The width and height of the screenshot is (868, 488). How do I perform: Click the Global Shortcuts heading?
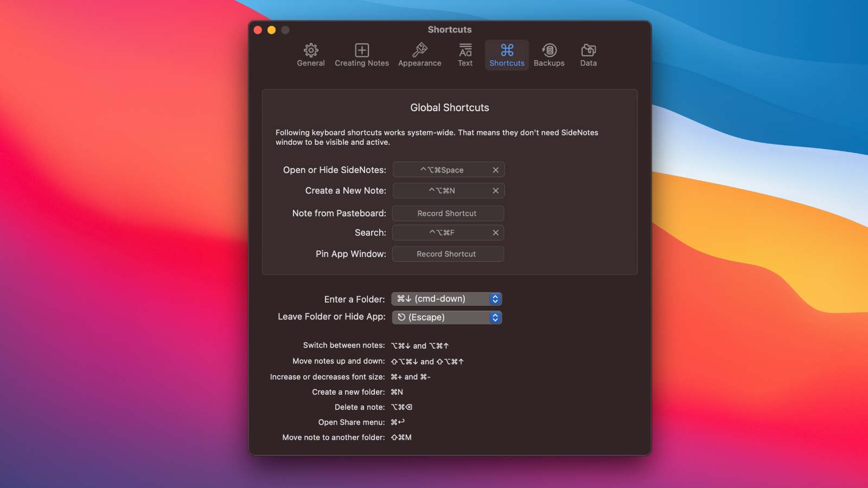pos(450,107)
